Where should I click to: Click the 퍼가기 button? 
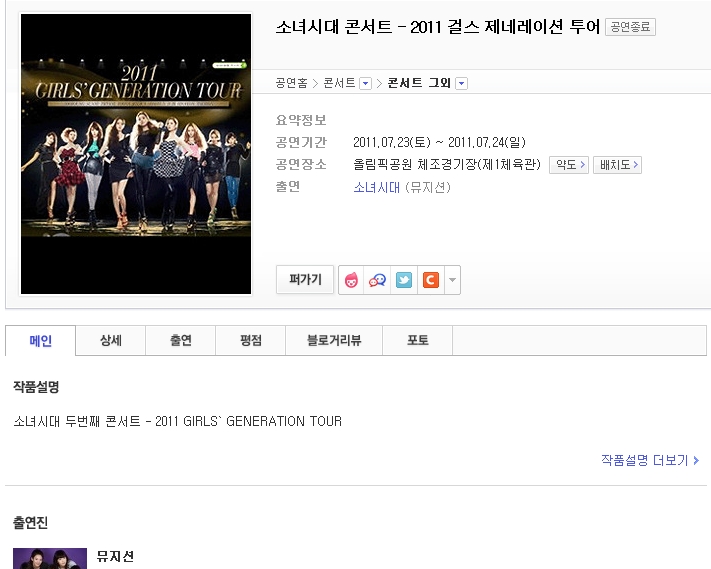click(305, 280)
